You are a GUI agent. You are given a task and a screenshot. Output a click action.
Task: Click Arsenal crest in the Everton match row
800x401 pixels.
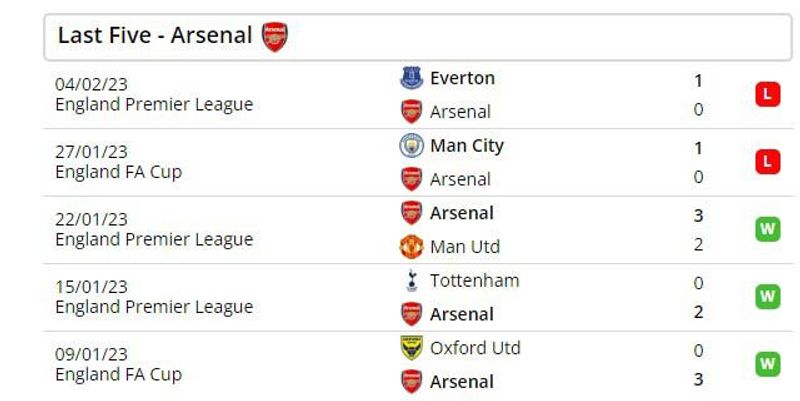[x=411, y=111]
